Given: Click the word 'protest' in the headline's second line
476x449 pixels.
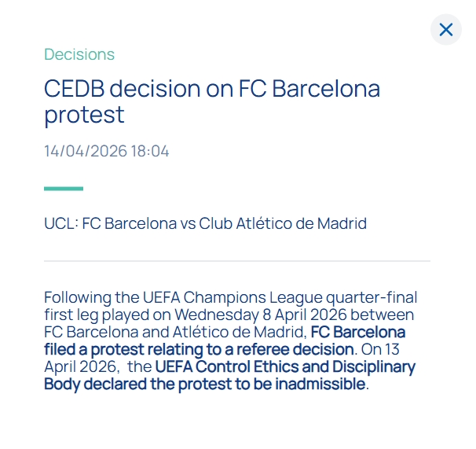Looking at the screenshot, I should tap(84, 115).
